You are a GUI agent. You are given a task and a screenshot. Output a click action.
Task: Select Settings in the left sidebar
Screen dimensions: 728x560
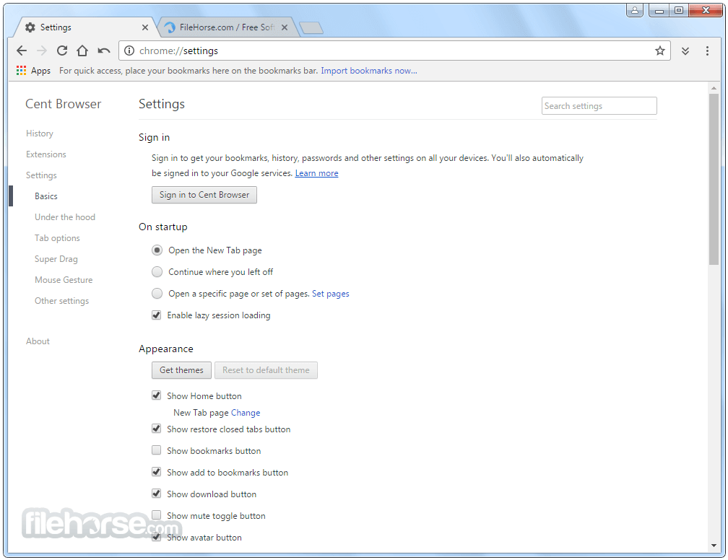point(41,175)
